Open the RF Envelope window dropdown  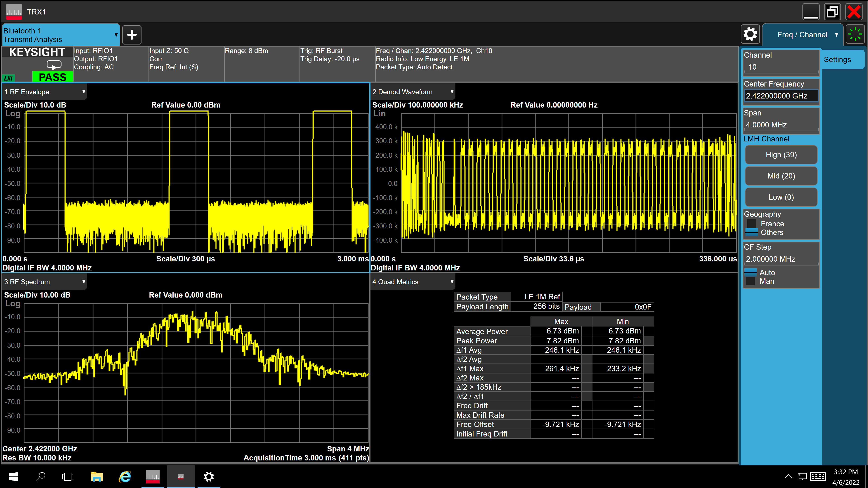[x=84, y=91]
